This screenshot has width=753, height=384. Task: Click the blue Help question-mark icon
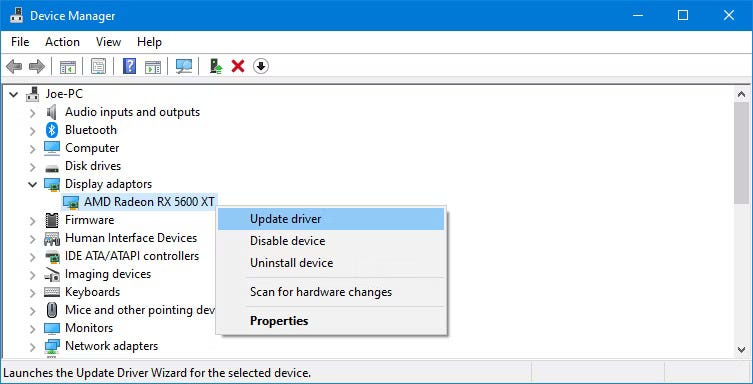click(x=129, y=66)
